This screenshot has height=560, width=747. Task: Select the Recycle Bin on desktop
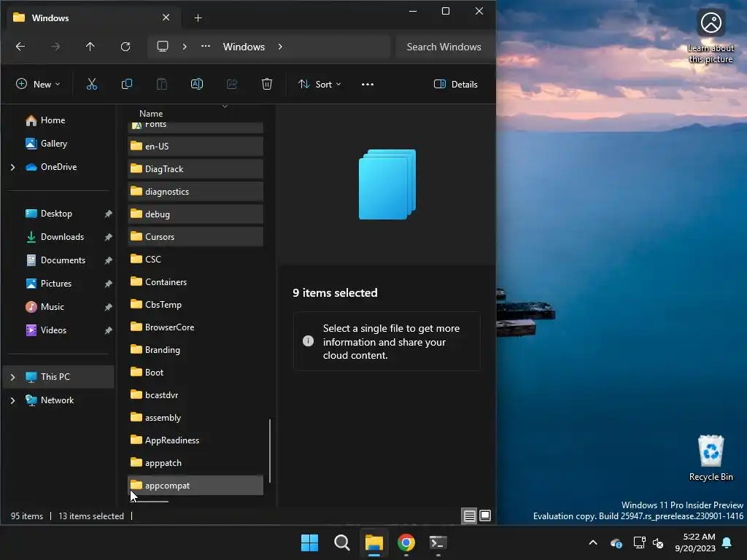tap(711, 458)
